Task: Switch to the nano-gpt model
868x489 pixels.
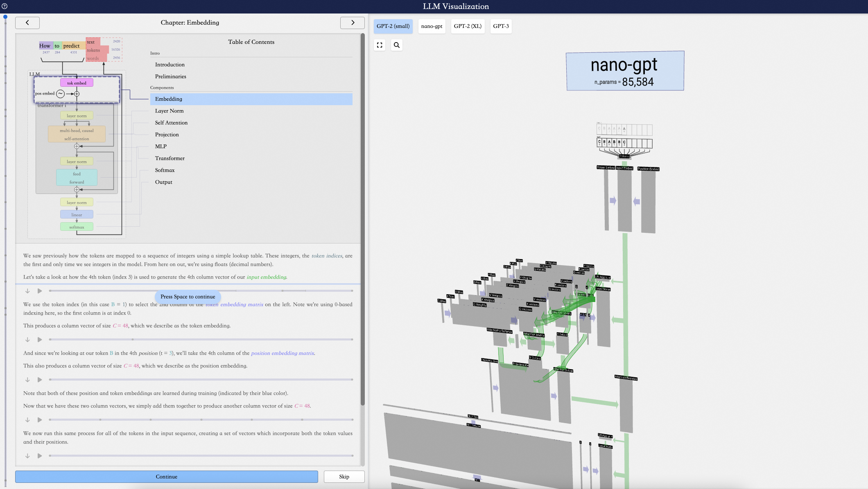Action: (x=432, y=26)
